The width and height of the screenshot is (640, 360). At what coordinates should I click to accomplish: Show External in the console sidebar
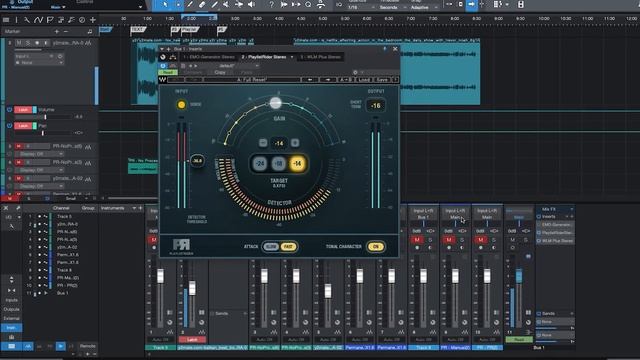pyautogui.click(x=11, y=318)
